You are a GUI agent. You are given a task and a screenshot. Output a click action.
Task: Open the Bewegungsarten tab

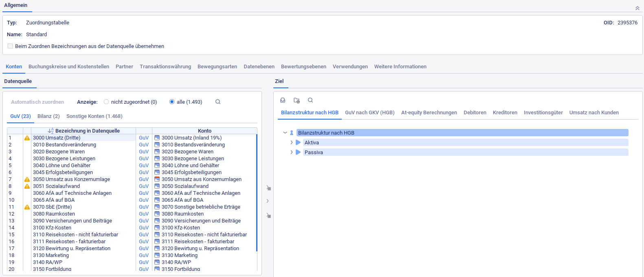(x=217, y=66)
